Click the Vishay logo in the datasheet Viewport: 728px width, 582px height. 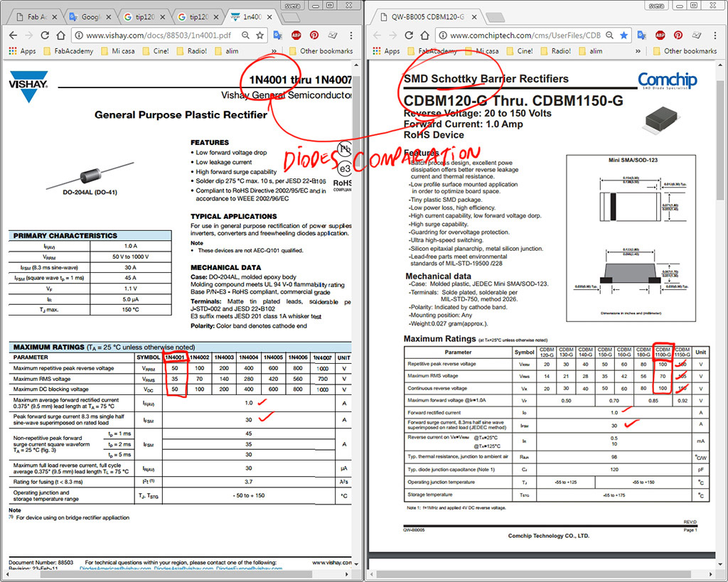click(28, 86)
